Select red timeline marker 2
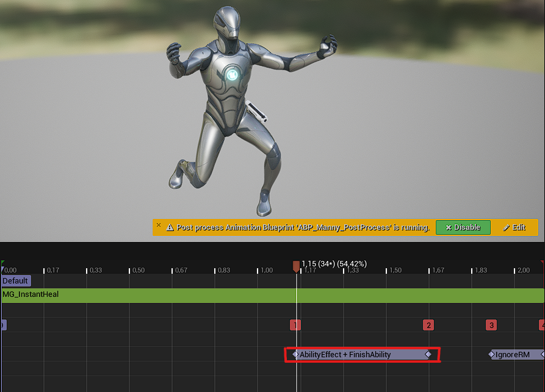The width and height of the screenshot is (545, 392). click(x=429, y=325)
